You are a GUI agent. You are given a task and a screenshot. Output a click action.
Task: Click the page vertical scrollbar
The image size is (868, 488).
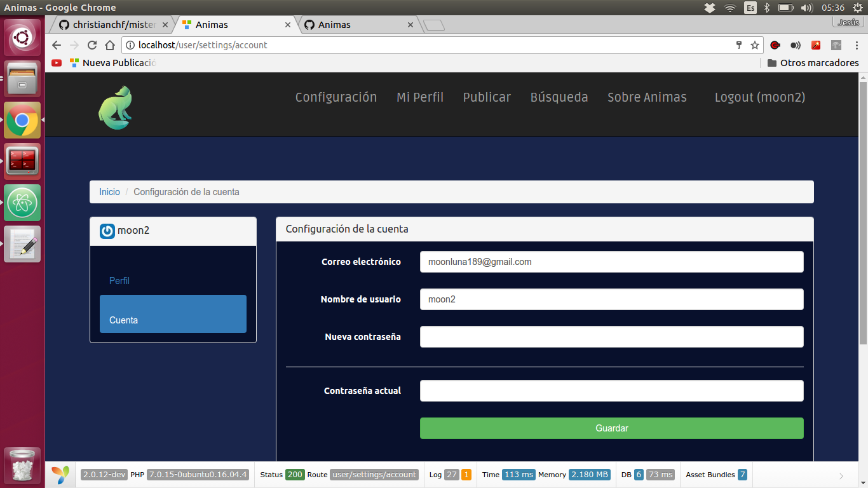[863, 213]
